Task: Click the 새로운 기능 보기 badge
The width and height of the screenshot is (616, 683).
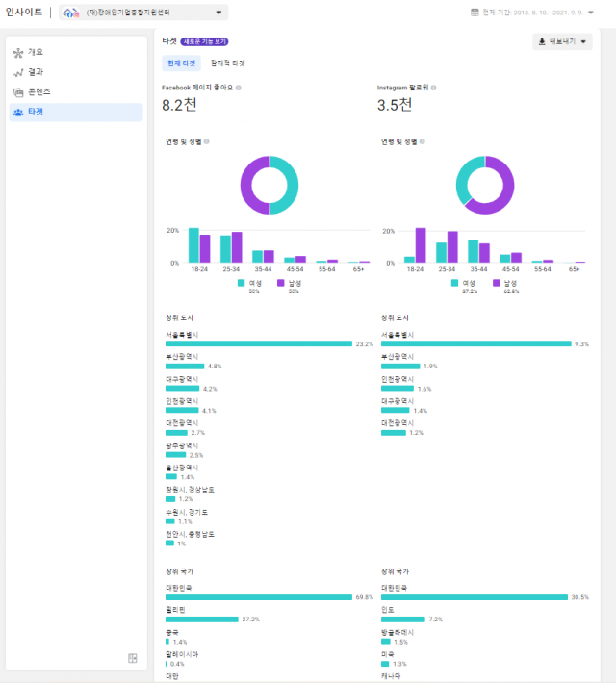Action: point(204,42)
